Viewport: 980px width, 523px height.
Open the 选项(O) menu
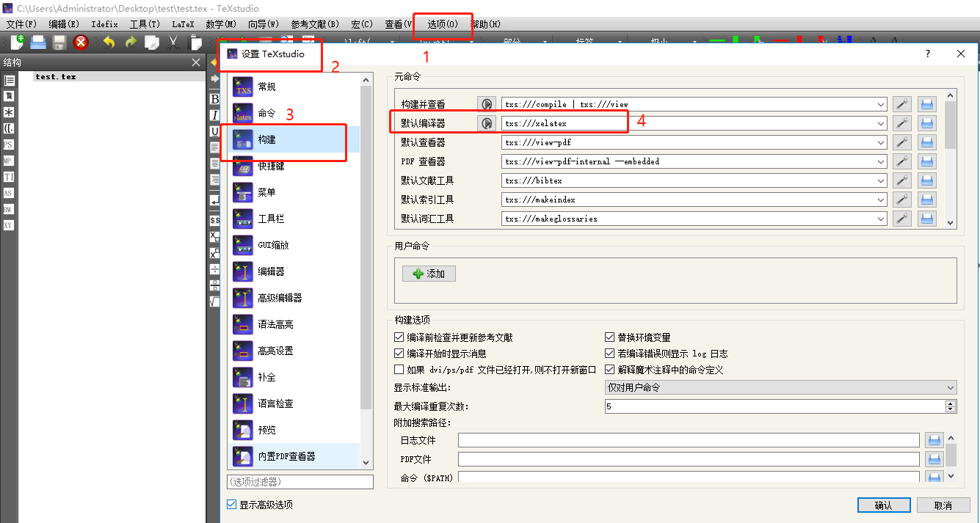point(443,24)
